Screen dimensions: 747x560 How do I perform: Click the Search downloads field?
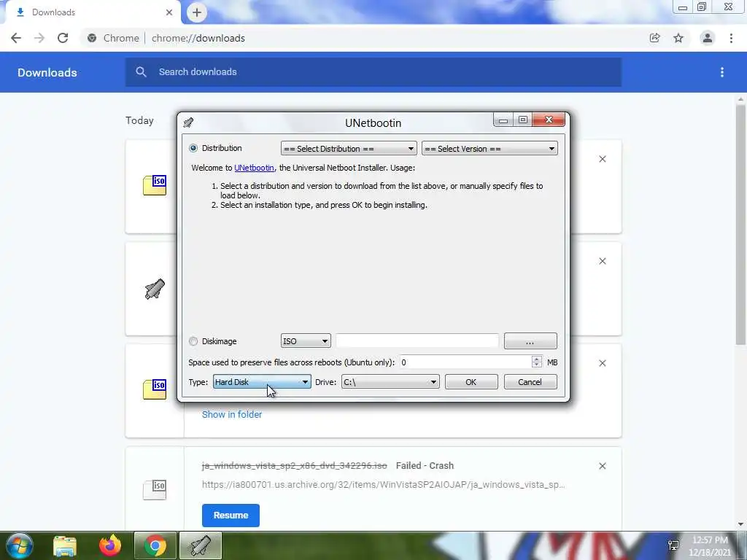373,72
